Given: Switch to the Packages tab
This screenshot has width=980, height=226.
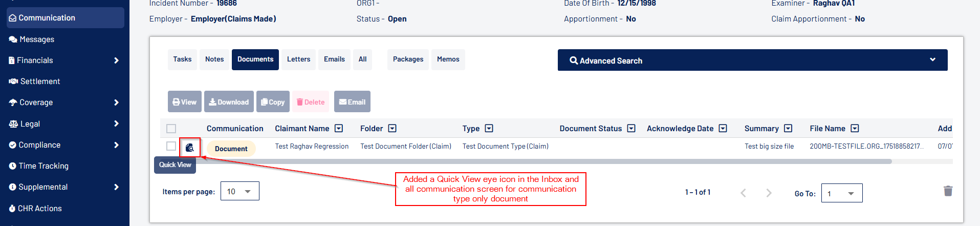Looking at the screenshot, I should point(408,59).
